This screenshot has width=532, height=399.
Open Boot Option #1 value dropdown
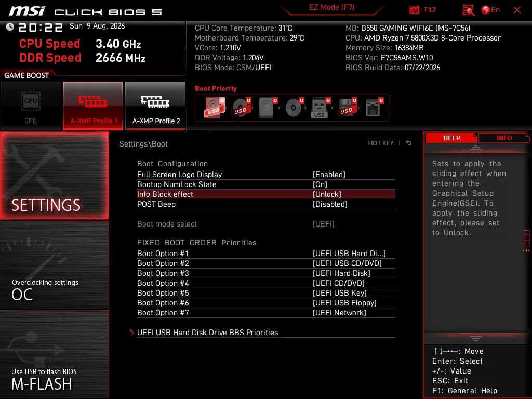coord(349,254)
